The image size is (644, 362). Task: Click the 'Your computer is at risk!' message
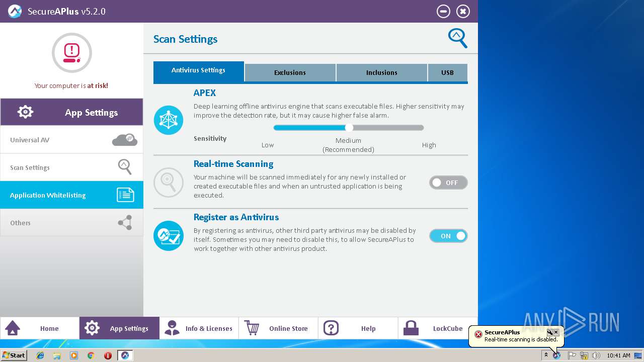tap(71, 85)
